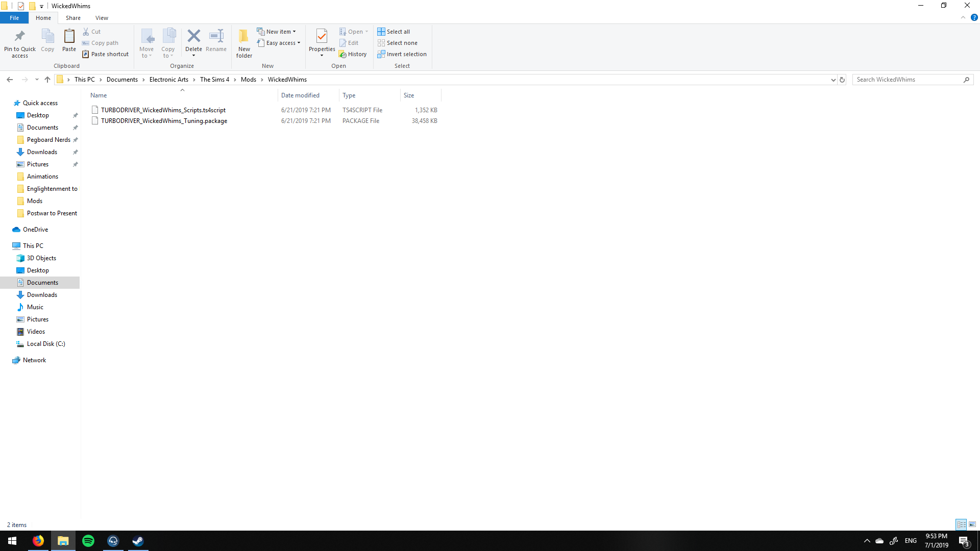This screenshot has width=980, height=551.
Task: Click Edit in the Open group
Action: point(349,43)
